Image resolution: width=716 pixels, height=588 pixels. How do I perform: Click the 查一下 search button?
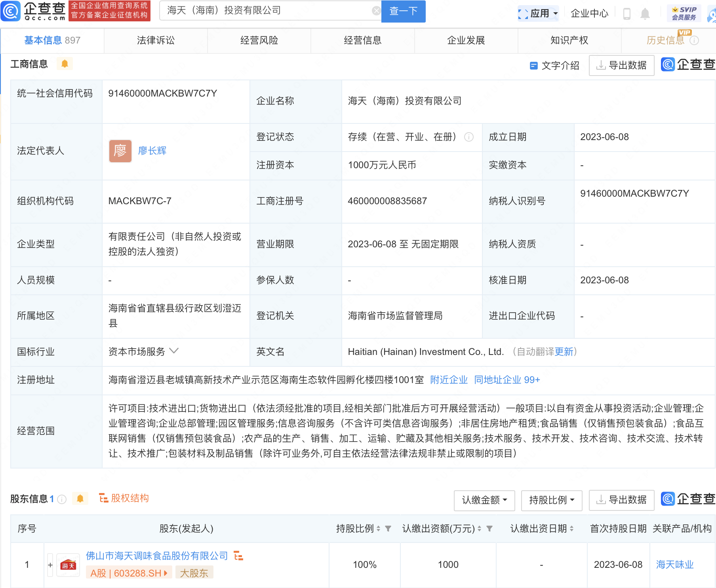coord(403,11)
